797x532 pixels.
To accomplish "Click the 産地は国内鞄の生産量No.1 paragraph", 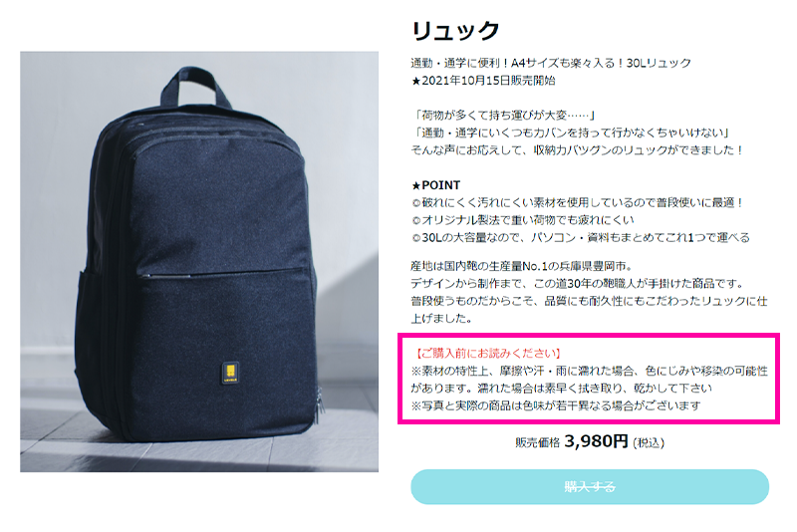I will [x=589, y=292].
